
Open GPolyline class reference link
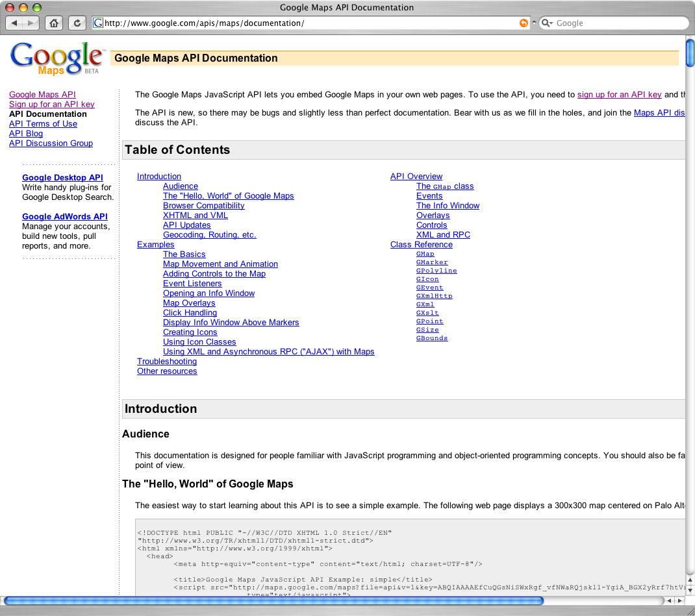point(436,271)
